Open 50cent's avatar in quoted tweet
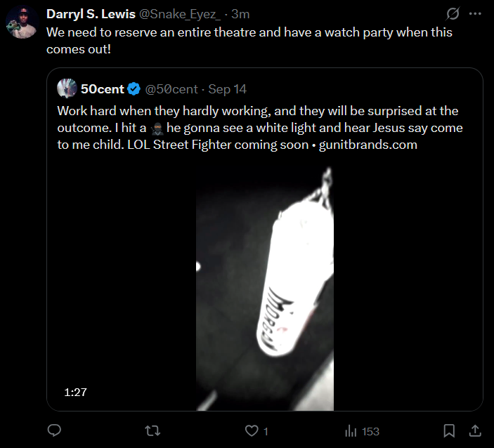This screenshot has height=448, width=494. coord(67,88)
